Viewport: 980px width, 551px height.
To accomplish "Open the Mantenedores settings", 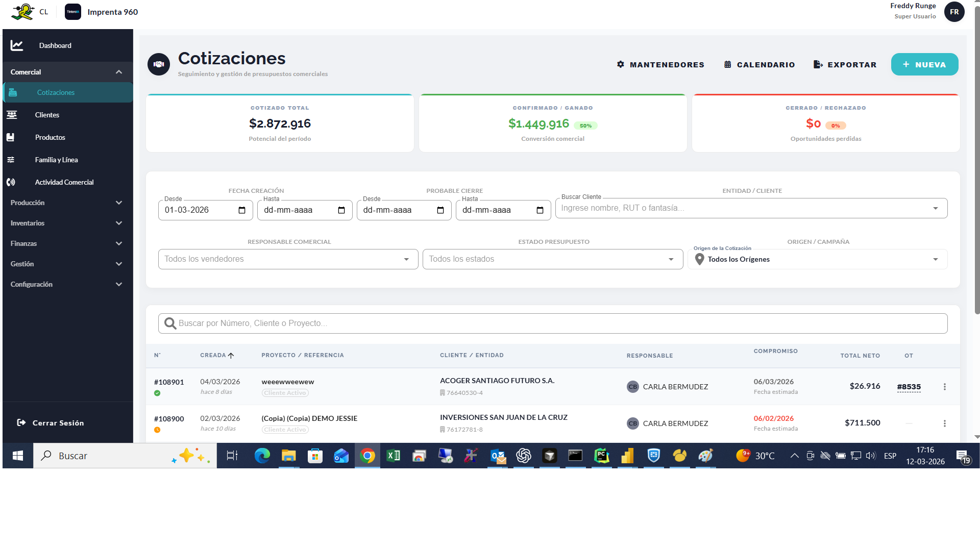I will [660, 64].
